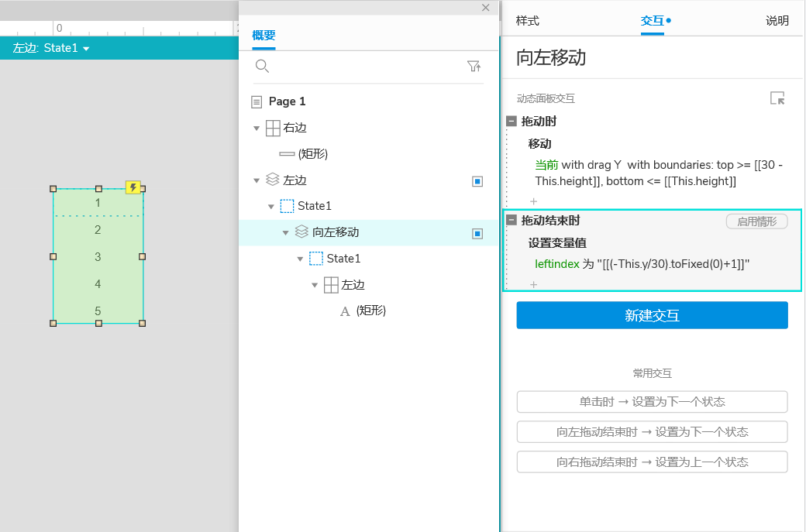Collapse the top-level 左边 dynamic panel node
Viewport: 806px width, 532px height.
pyautogui.click(x=257, y=180)
